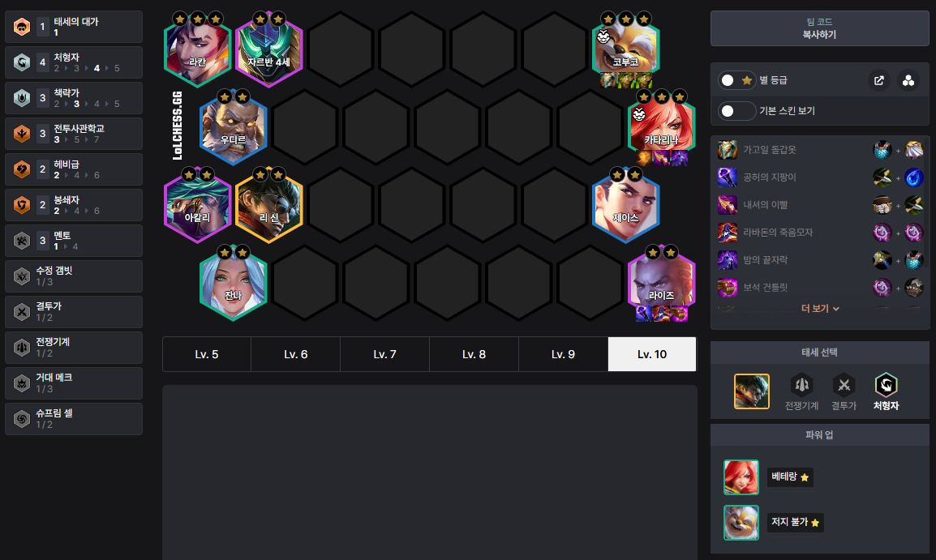Select the 라이즈 champion hexagon

coord(661,283)
